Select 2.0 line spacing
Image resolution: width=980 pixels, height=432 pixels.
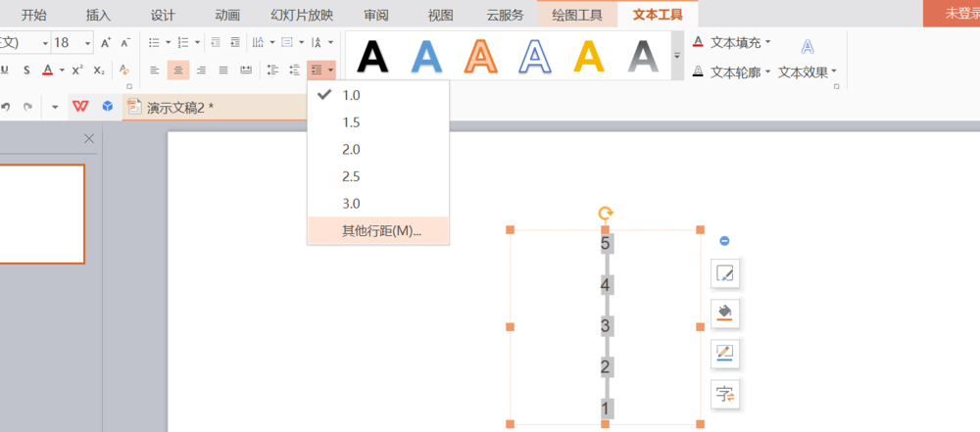point(378,150)
